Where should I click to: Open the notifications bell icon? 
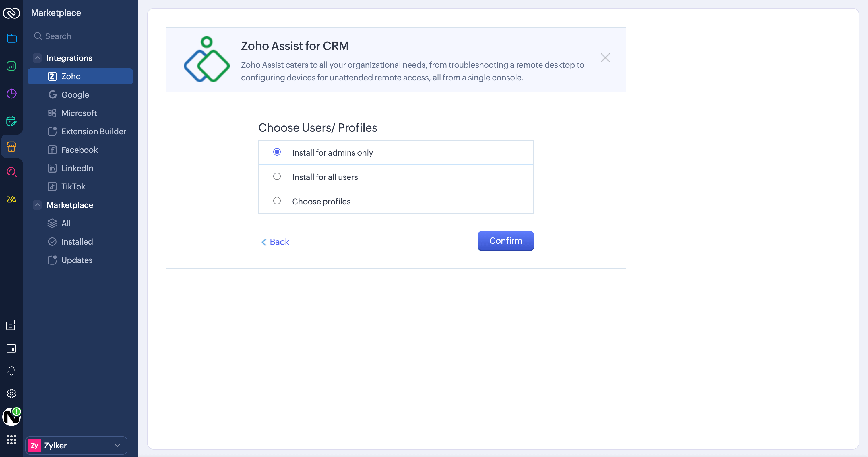pyautogui.click(x=11, y=371)
